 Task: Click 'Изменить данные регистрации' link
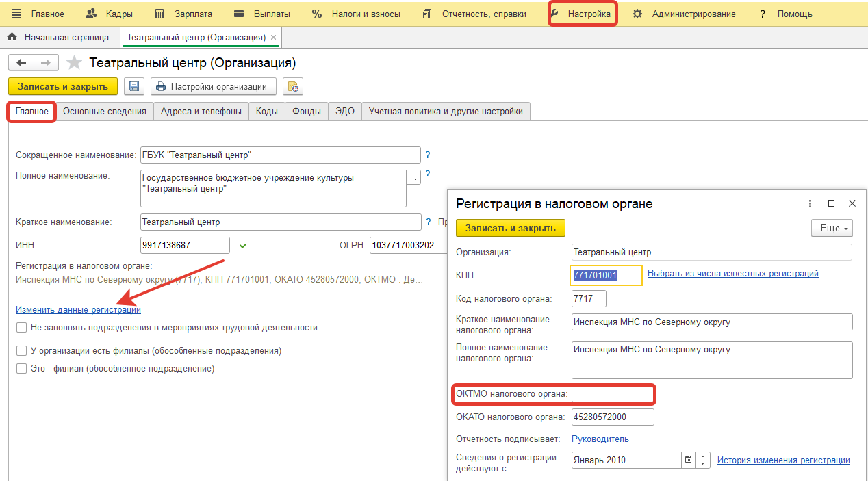coord(78,310)
